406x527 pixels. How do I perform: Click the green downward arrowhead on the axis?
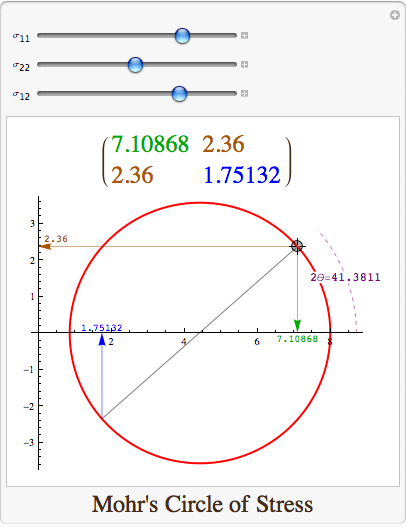[297, 326]
